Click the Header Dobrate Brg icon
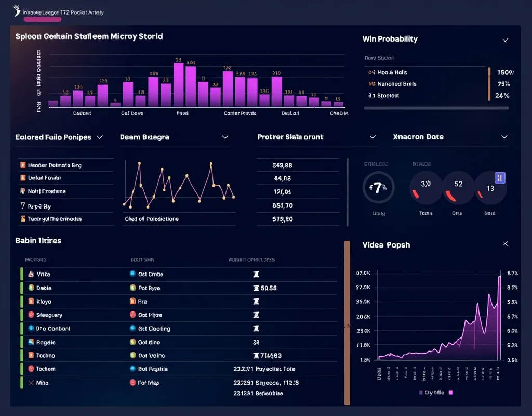Screen dimensions: 532x416 click(x=23, y=165)
